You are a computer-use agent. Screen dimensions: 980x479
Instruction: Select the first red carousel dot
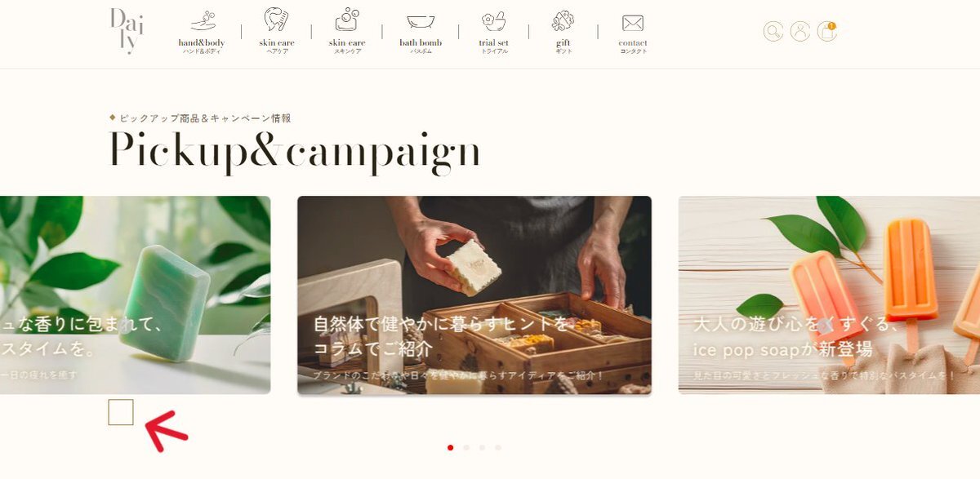[451, 447]
